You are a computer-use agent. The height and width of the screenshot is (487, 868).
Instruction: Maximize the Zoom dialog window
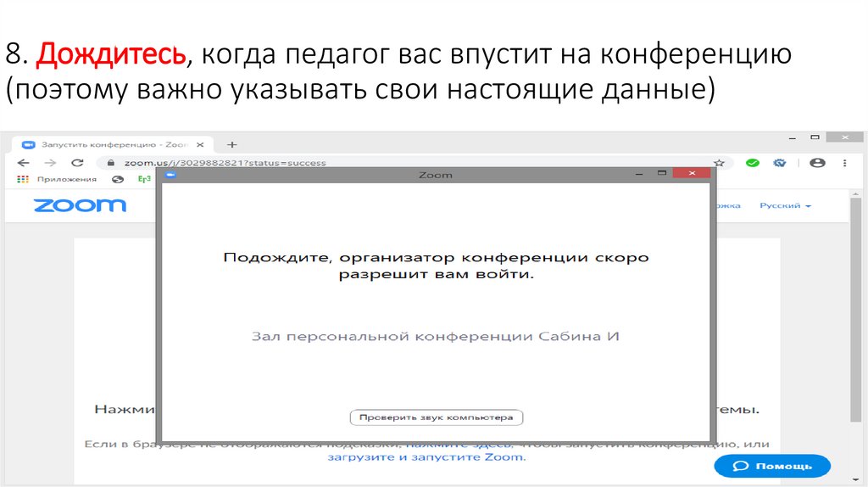click(x=661, y=173)
